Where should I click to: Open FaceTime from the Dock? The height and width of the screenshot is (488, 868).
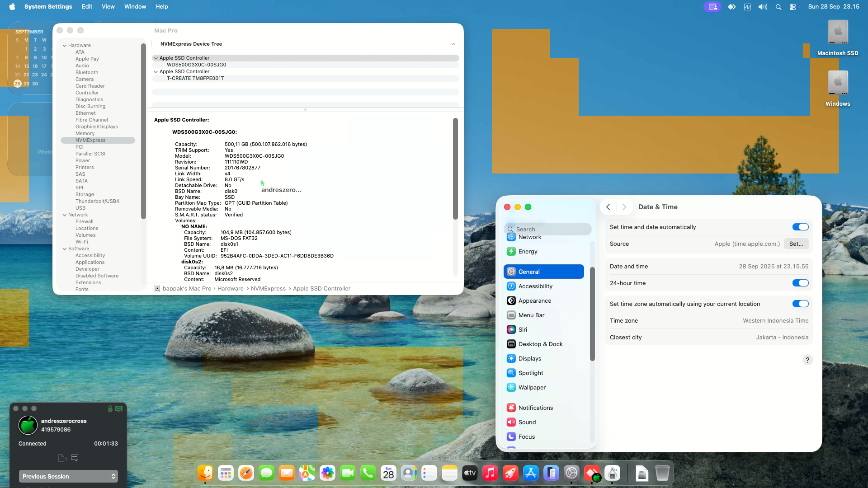(x=348, y=473)
